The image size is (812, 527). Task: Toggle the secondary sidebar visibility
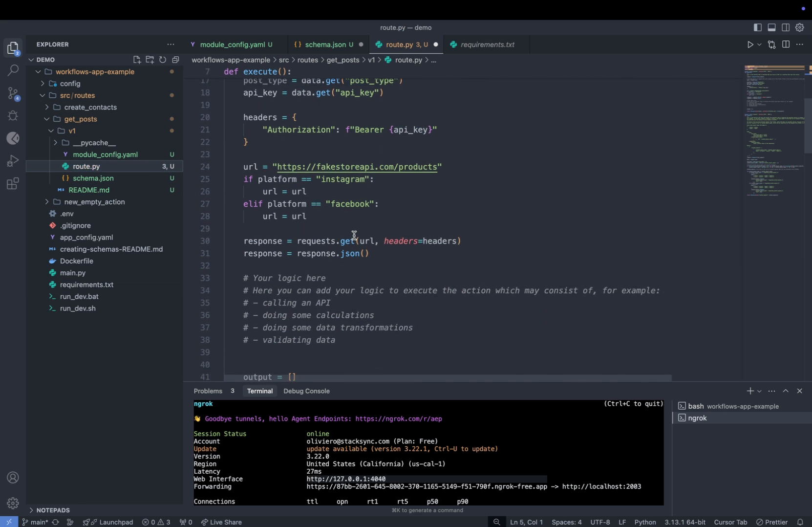click(x=786, y=28)
